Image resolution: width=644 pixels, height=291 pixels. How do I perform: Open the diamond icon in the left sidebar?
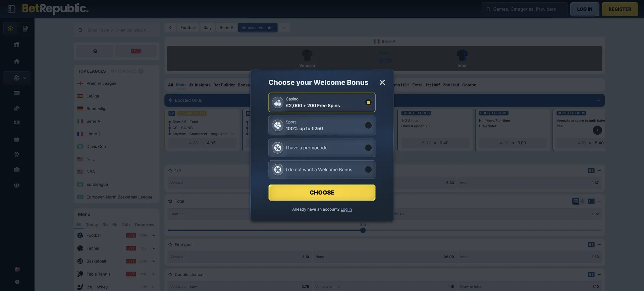point(16,186)
